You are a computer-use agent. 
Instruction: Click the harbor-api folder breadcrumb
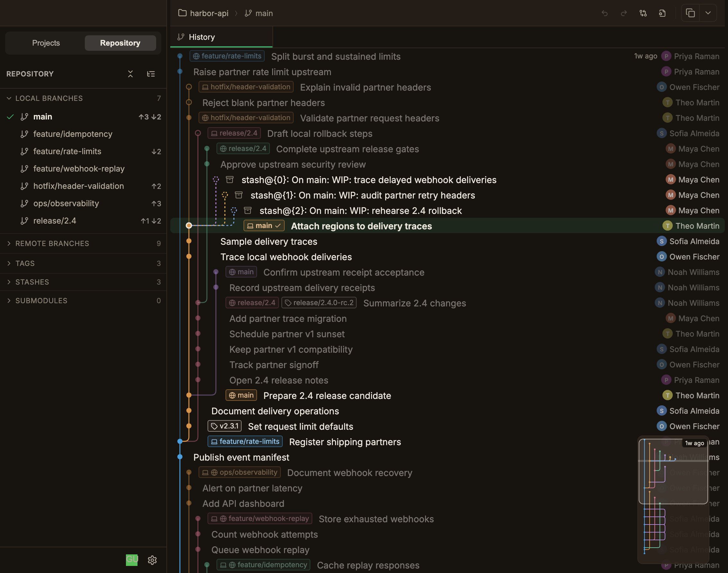pos(203,13)
